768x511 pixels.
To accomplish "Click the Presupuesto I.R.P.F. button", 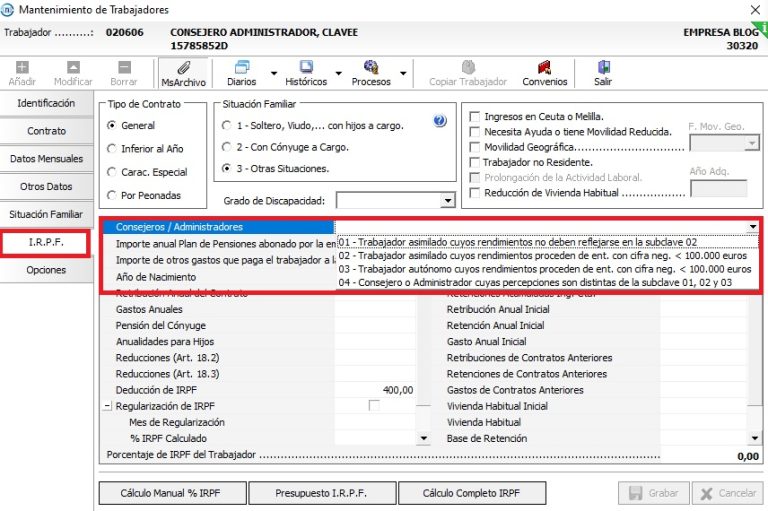I will [x=322, y=493].
